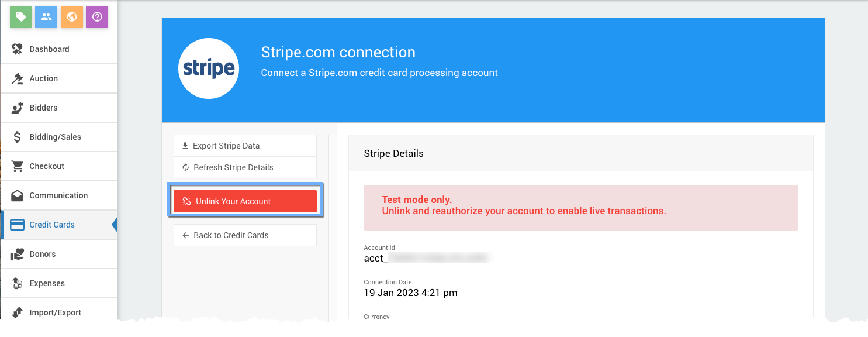The image size is (868, 337).
Task: Navigate to the Donors section
Action: click(x=43, y=254)
